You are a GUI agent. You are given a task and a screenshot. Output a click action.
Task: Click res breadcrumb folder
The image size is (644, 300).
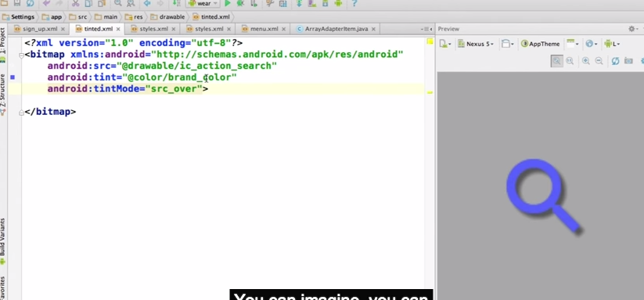[x=134, y=17]
